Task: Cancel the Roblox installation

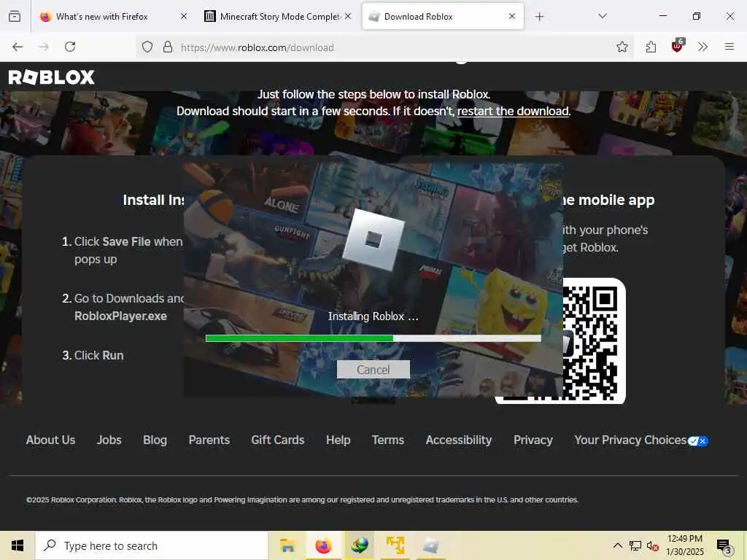Action: click(x=373, y=370)
